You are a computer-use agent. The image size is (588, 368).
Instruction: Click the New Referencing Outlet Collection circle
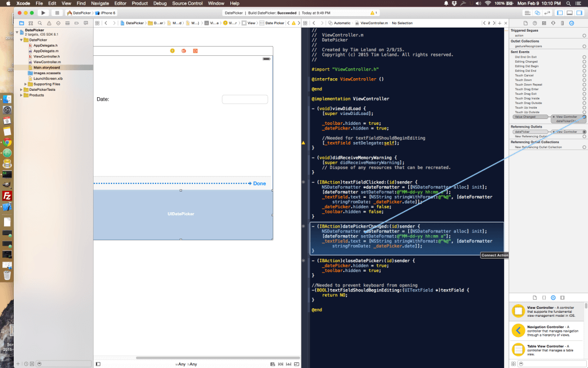click(x=584, y=147)
